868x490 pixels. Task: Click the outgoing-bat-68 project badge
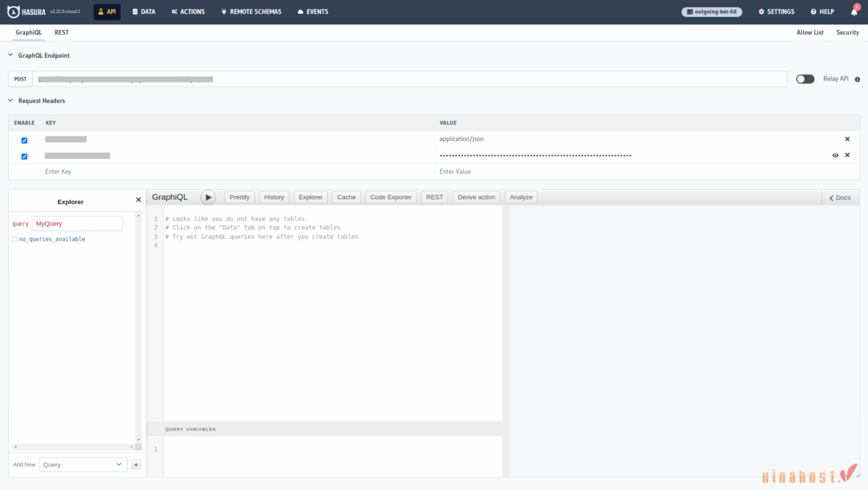click(x=712, y=12)
